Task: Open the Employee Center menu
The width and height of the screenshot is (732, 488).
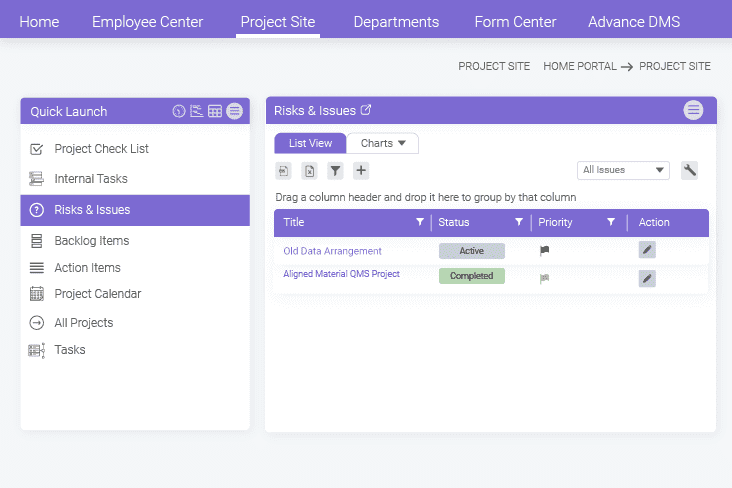Action: (x=148, y=22)
